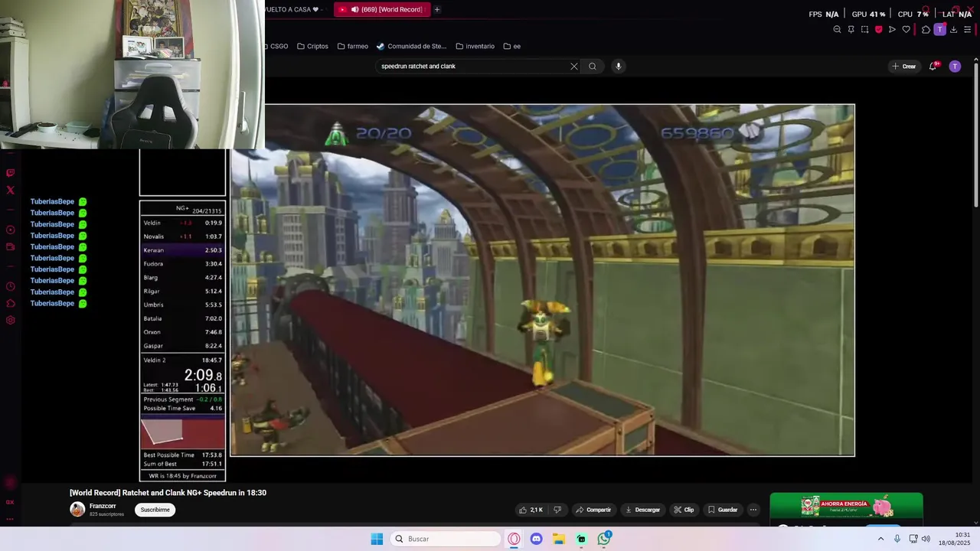
Task: Open the Windows Start menu
Action: coord(377,539)
